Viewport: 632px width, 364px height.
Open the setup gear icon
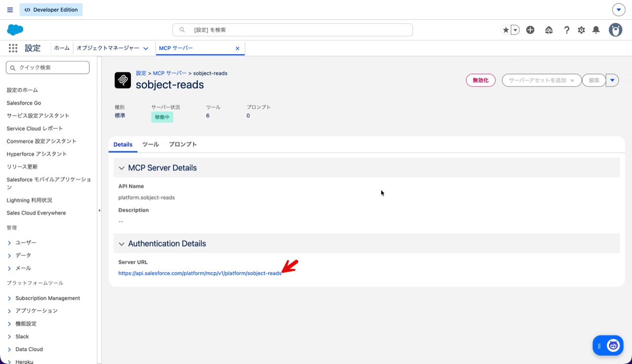click(x=581, y=30)
